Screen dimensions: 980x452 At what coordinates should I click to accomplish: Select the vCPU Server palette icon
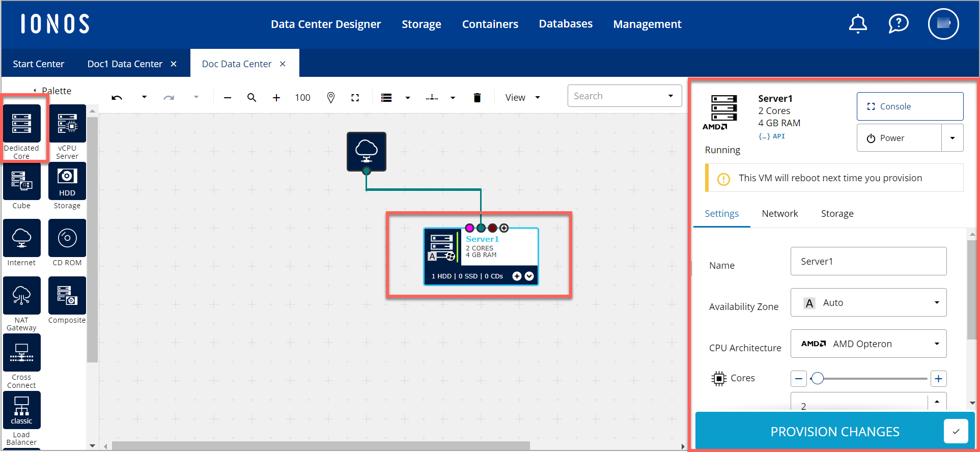pos(67,124)
